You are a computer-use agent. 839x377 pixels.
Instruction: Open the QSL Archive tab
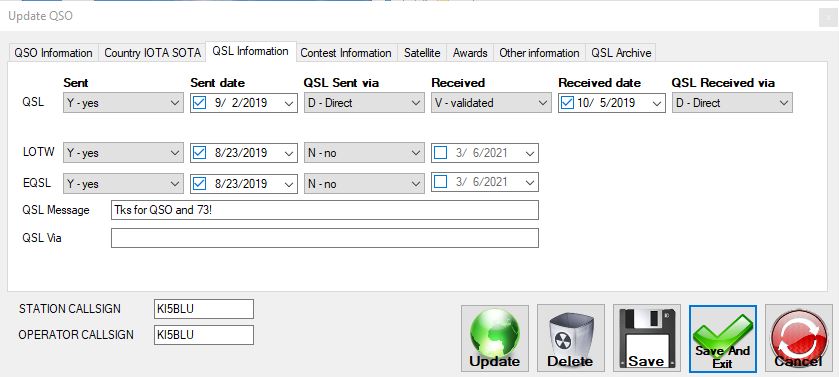click(621, 53)
